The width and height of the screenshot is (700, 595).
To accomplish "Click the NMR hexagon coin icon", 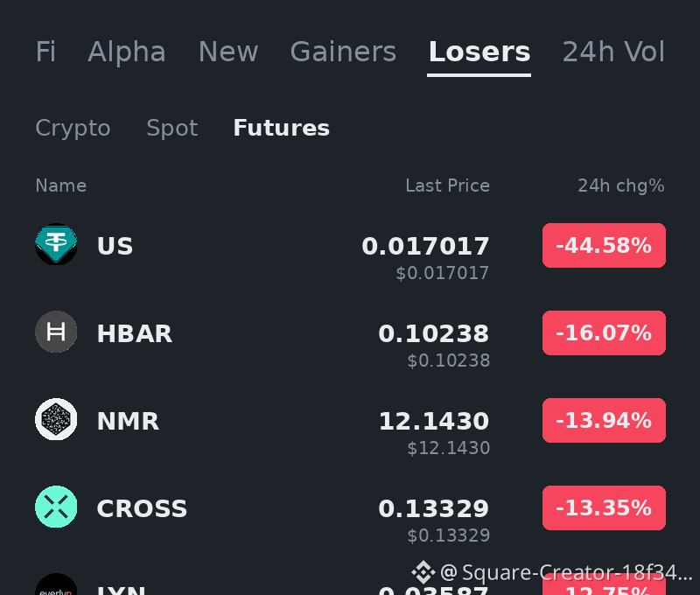I will tap(56, 419).
